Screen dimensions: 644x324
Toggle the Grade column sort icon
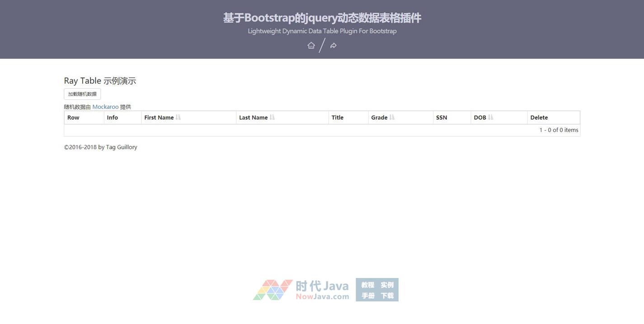(x=392, y=117)
